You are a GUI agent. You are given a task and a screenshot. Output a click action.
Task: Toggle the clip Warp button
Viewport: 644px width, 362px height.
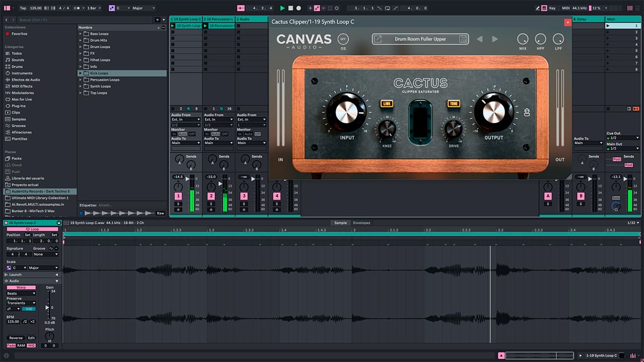(x=21, y=287)
